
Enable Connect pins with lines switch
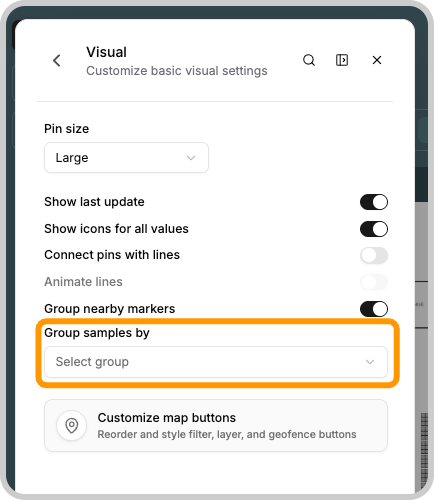[x=374, y=256]
